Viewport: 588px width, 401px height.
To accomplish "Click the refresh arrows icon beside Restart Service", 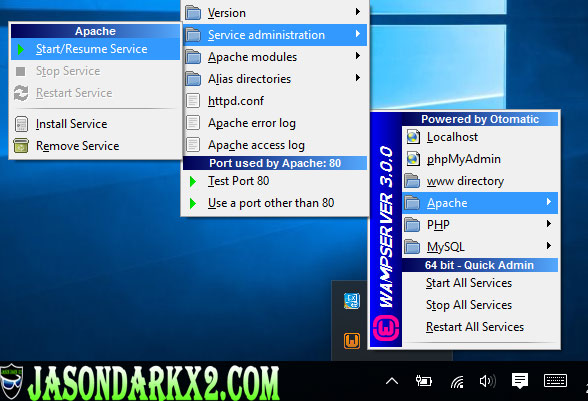I will click(21, 93).
